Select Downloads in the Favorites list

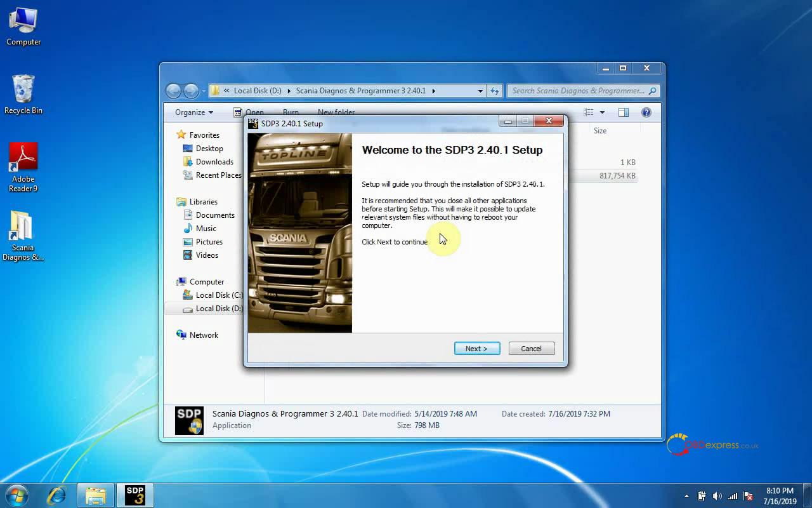click(x=214, y=162)
